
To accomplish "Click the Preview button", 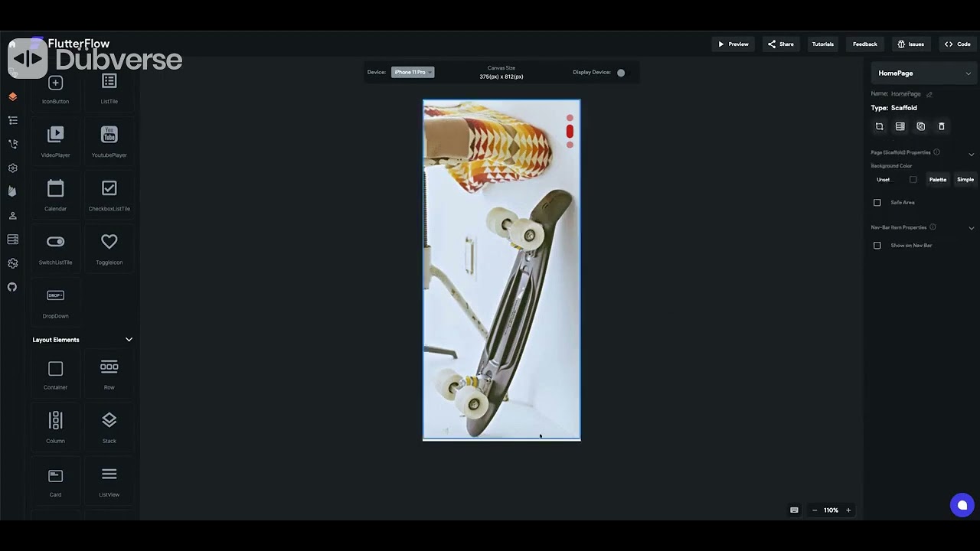I will tap(733, 44).
